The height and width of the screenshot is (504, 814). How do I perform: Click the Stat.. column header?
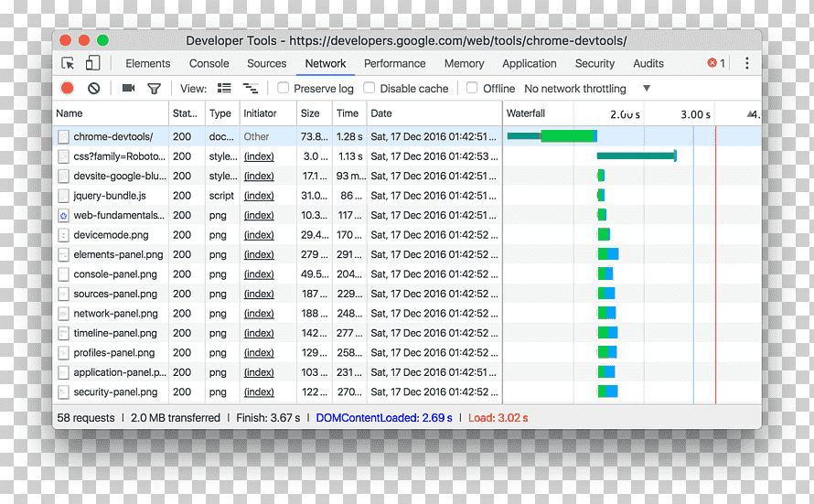pos(186,113)
